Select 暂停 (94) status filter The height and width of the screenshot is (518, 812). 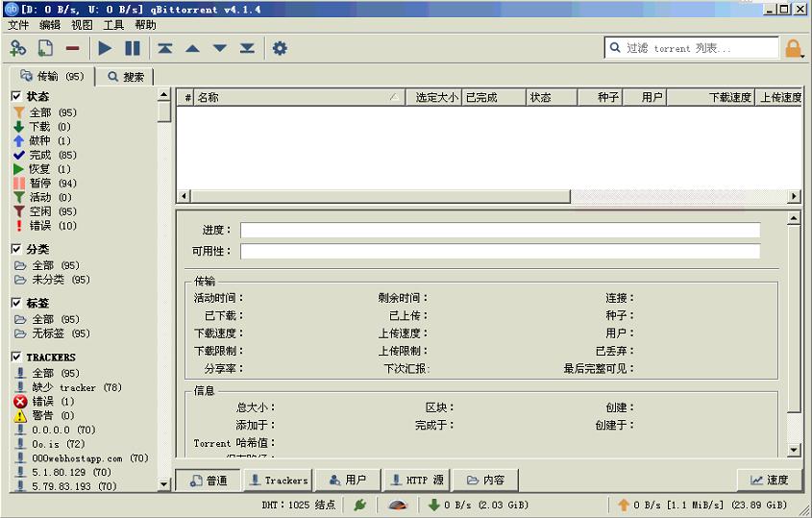point(45,183)
